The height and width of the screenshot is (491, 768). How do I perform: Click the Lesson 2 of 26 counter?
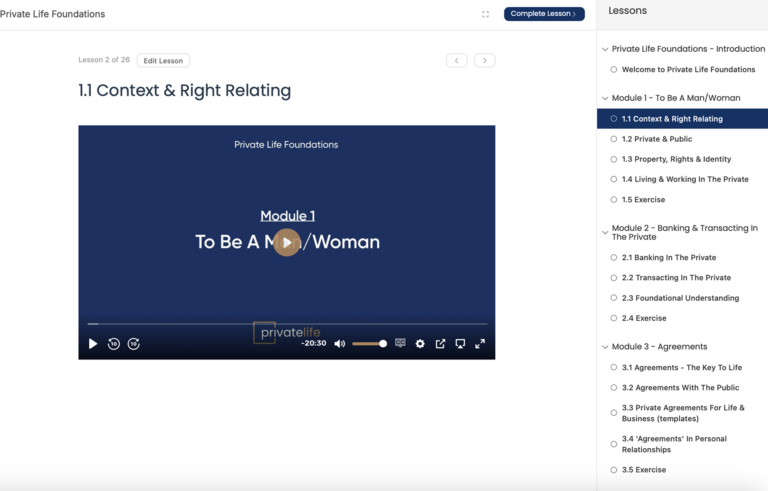[x=104, y=60]
